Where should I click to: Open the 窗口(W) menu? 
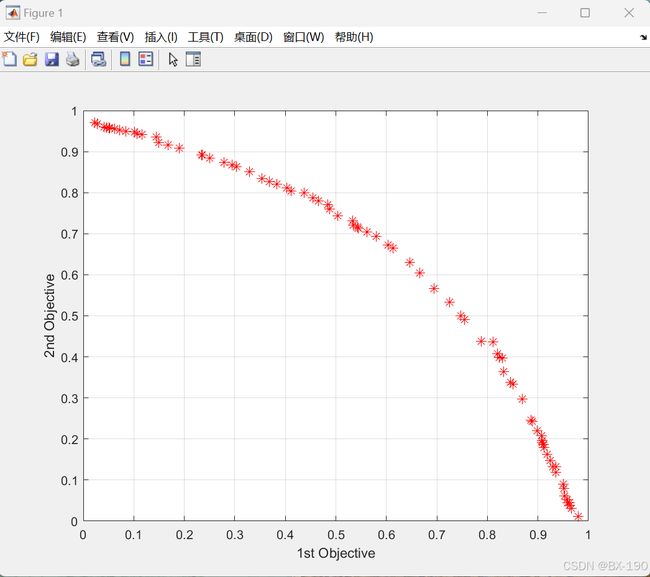point(303,37)
